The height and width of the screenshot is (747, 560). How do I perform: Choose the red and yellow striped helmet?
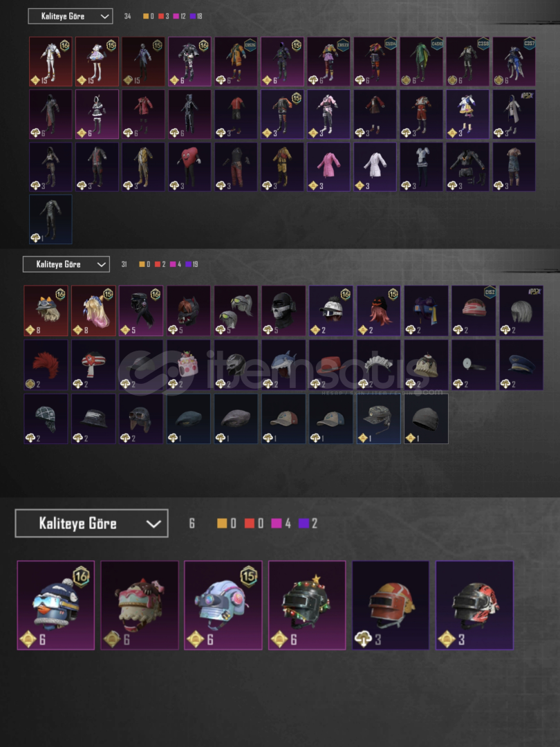point(391,605)
